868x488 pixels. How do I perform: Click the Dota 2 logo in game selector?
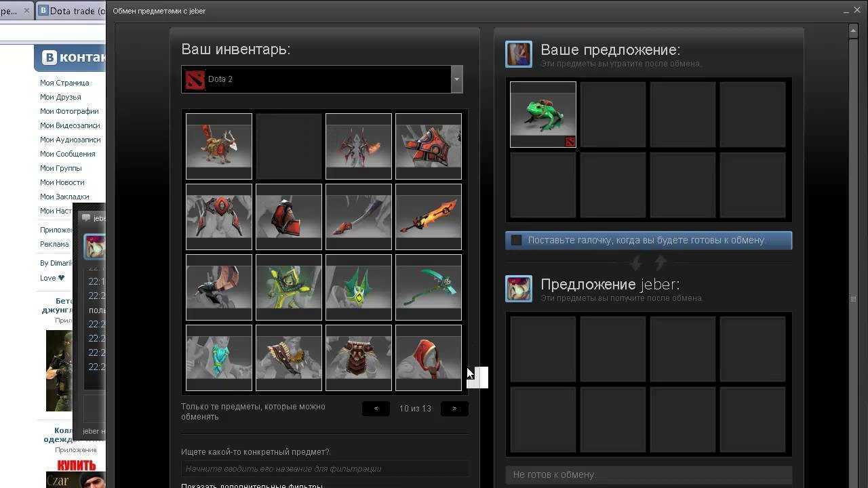point(195,79)
